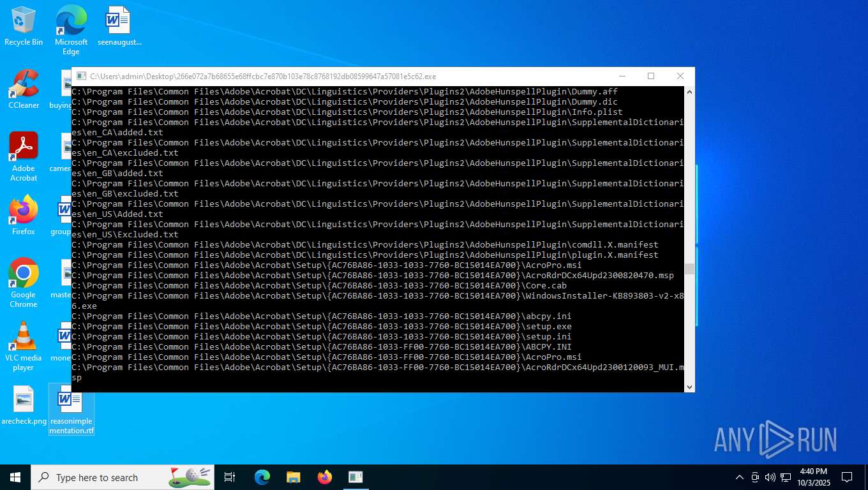Select the running console app in taskbar
The height and width of the screenshot is (490, 868).
(355, 477)
